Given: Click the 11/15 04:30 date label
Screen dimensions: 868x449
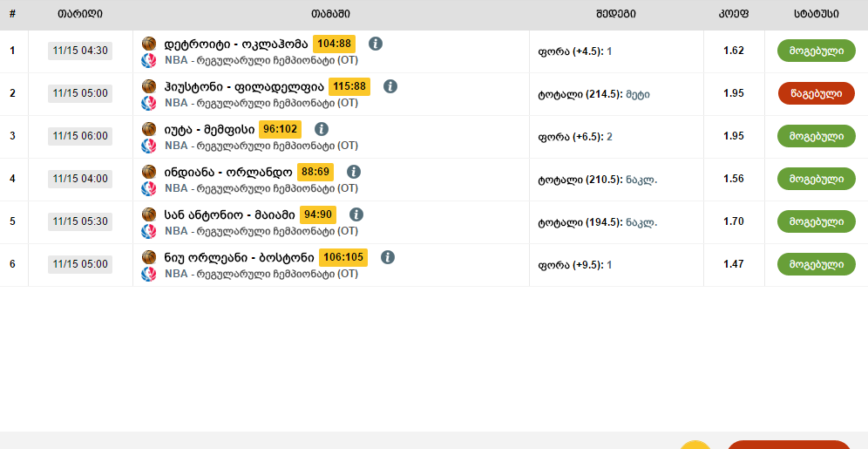Looking at the screenshot, I should coord(80,51).
